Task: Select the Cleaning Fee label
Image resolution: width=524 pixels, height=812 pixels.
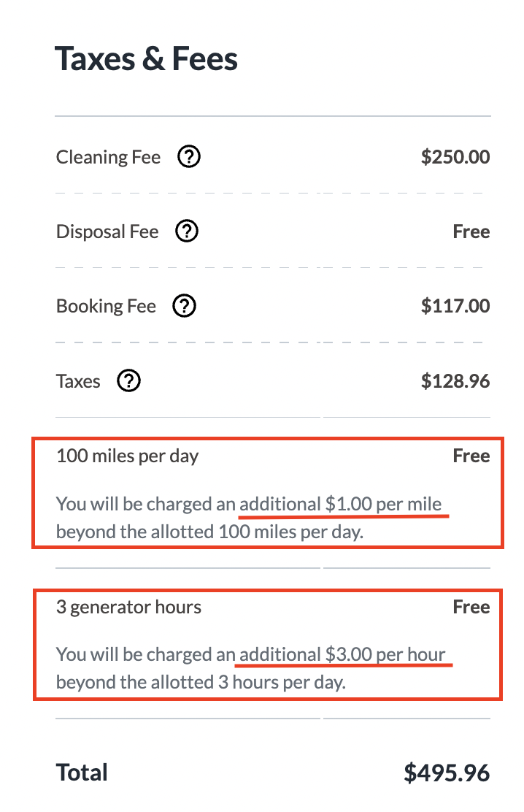Action: [x=108, y=157]
